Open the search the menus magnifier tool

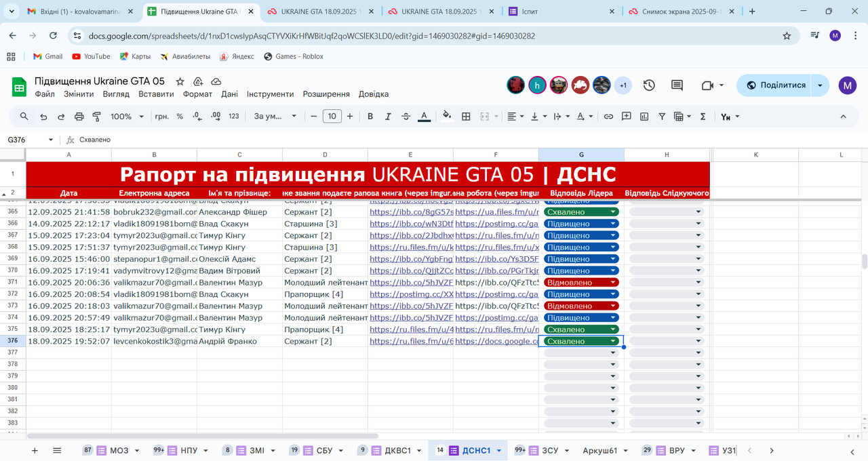[x=24, y=117]
